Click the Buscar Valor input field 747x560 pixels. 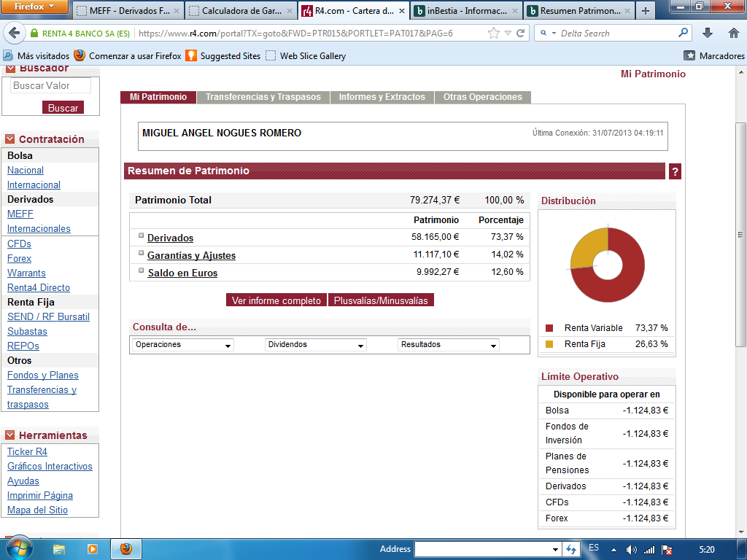pyautogui.click(x=50, y=85)
